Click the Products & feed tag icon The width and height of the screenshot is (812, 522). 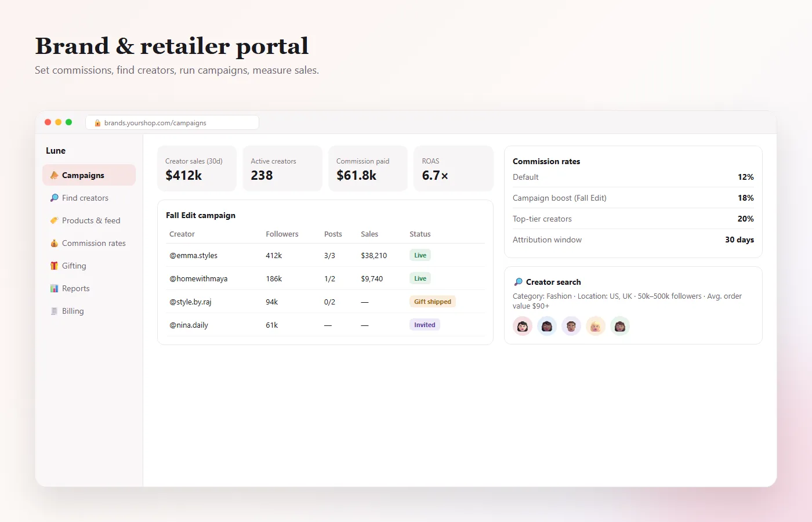[54, 220]
